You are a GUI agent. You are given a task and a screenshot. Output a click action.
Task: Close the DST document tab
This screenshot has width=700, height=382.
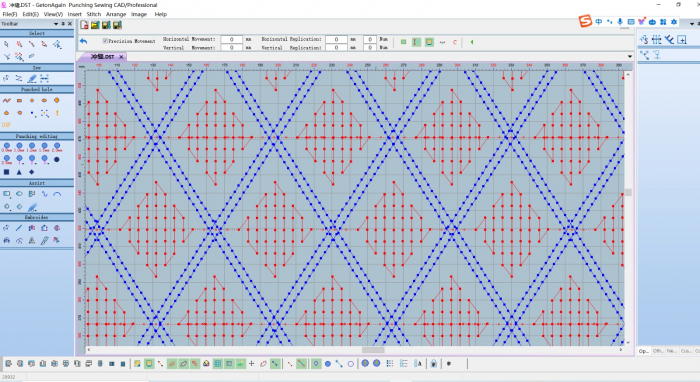(121, 57)
